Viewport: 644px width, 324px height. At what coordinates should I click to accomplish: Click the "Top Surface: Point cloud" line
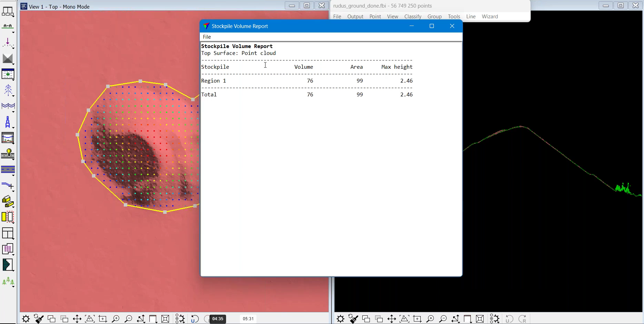239,53
